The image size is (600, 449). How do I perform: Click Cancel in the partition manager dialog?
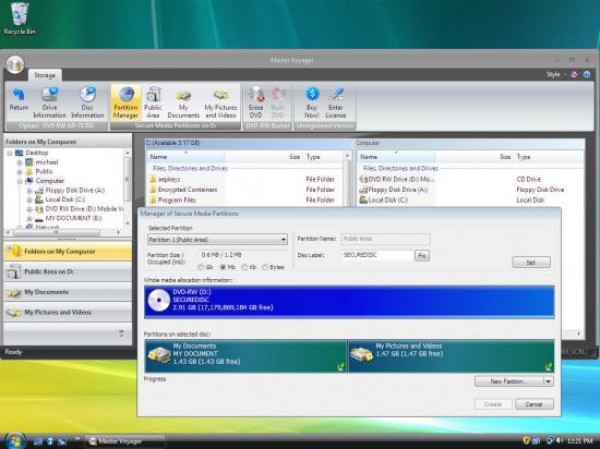534,404
